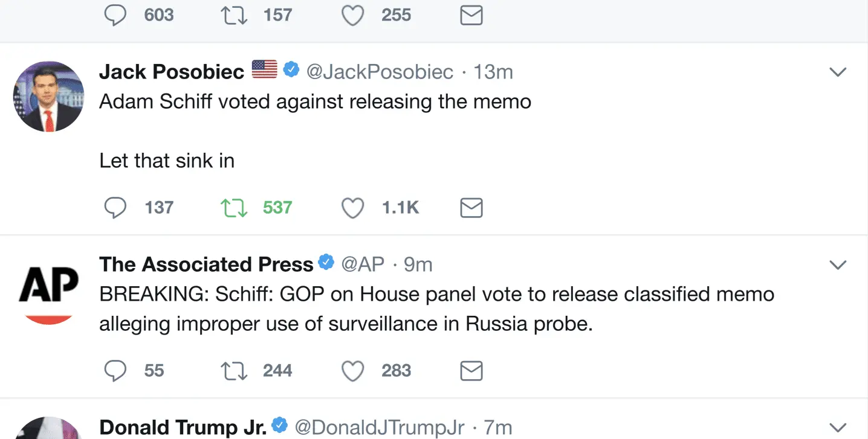
Task: Reply to the top tweet with 603 replies
Action: coord(115,15)
